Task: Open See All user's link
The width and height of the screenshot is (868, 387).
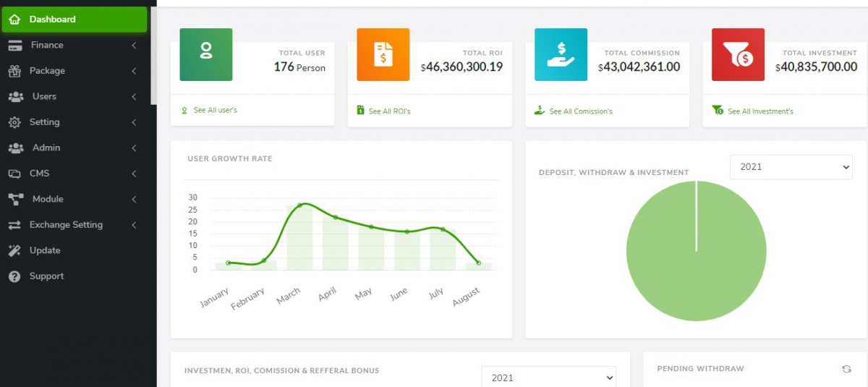Action: coord(215,111)
